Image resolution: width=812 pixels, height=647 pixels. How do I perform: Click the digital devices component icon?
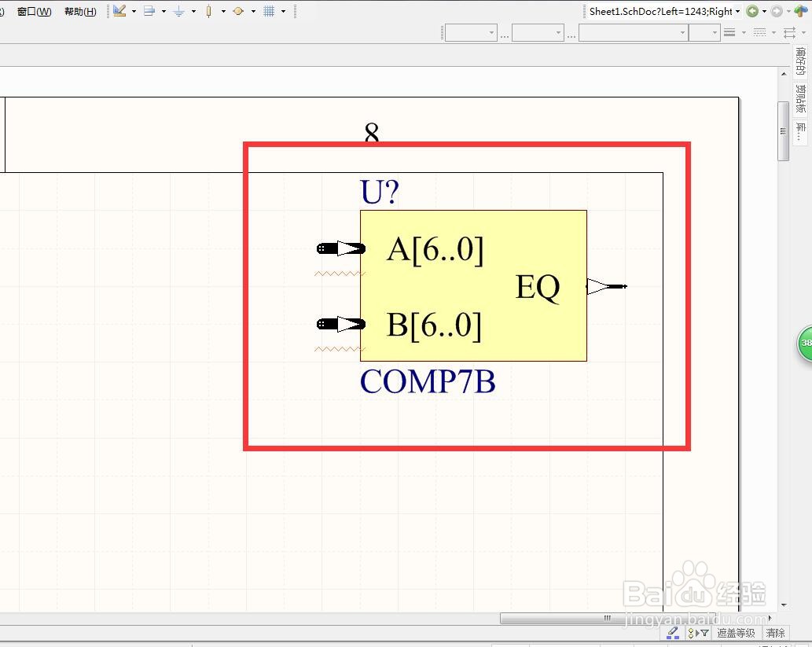coord(208,11)
